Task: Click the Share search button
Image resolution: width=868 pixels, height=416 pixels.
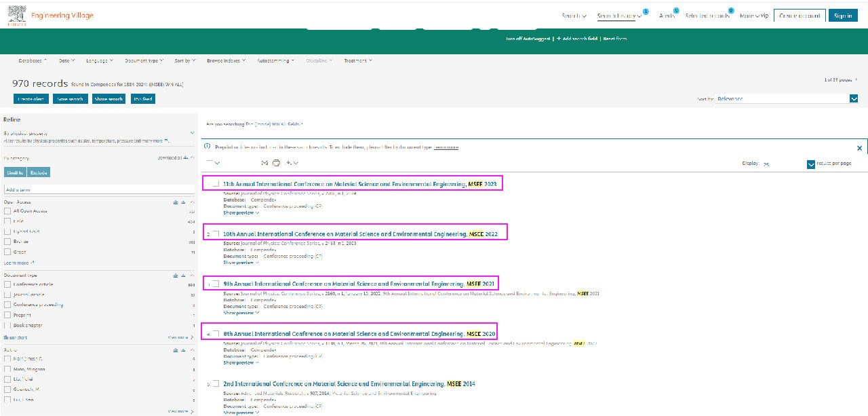Action: tap(108, 99)
